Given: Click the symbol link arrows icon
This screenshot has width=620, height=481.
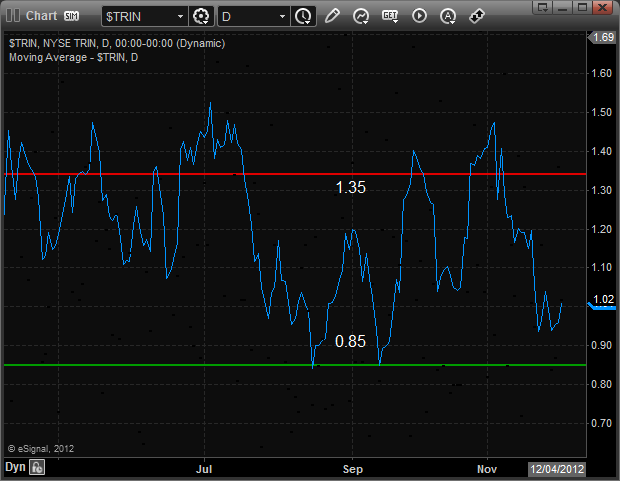Looking at the screenshot, I should [476, 16].
